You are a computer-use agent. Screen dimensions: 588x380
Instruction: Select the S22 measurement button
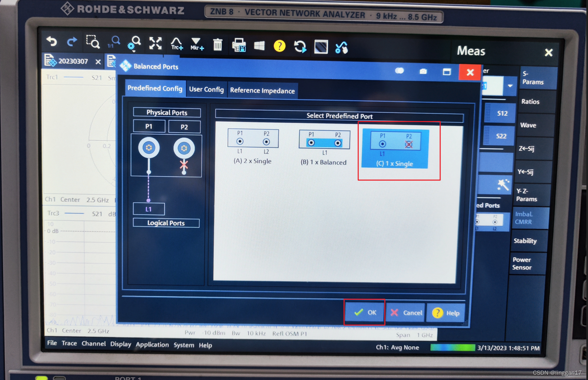point(498,136)
